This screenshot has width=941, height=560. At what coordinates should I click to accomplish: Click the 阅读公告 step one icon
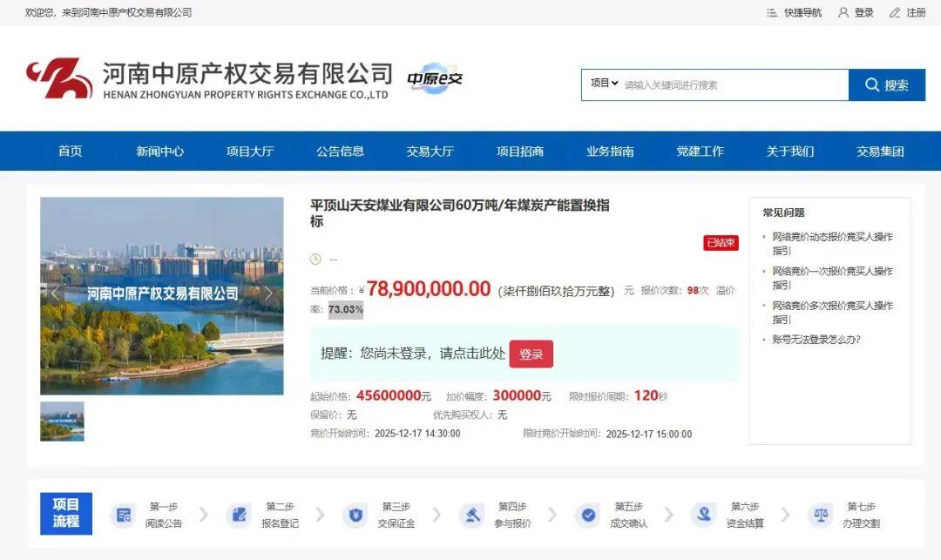click(x=124, y=515)
